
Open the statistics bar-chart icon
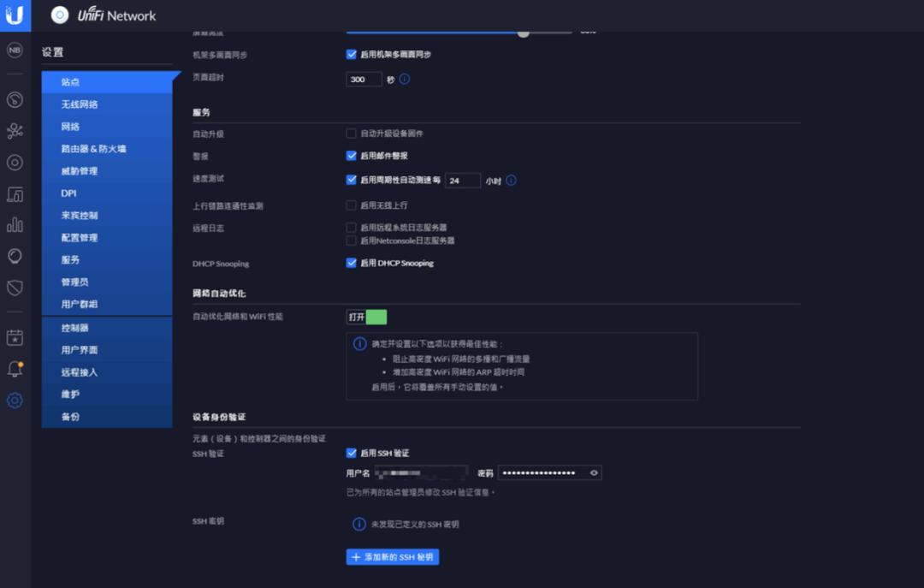(x=13, y=224)
